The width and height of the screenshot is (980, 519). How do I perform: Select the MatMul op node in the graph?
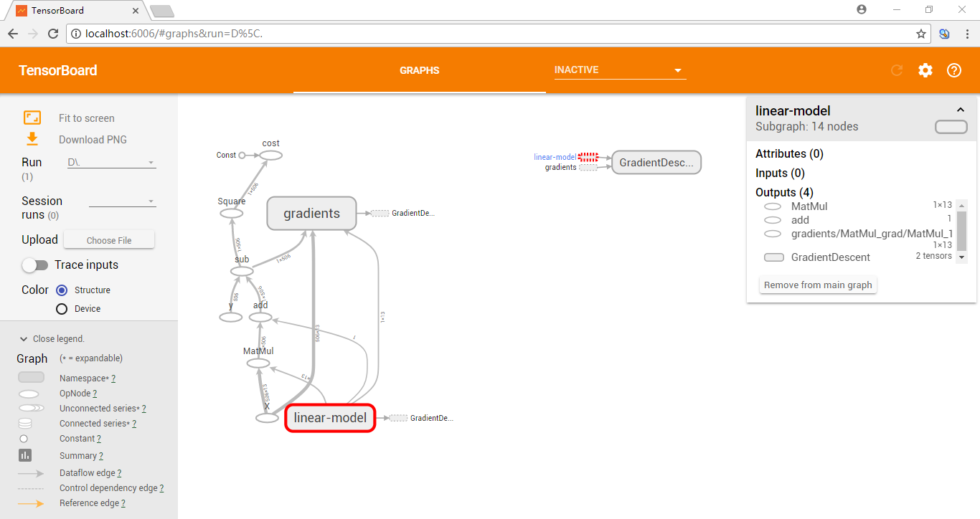point(258,363)
